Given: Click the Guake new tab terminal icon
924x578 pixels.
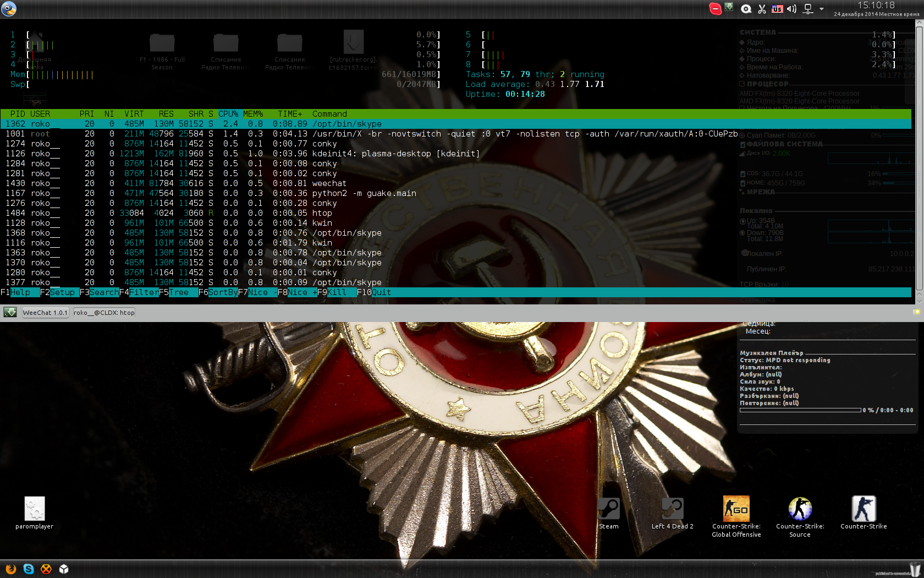Looking at the screenshot, I should coord(10,313).
